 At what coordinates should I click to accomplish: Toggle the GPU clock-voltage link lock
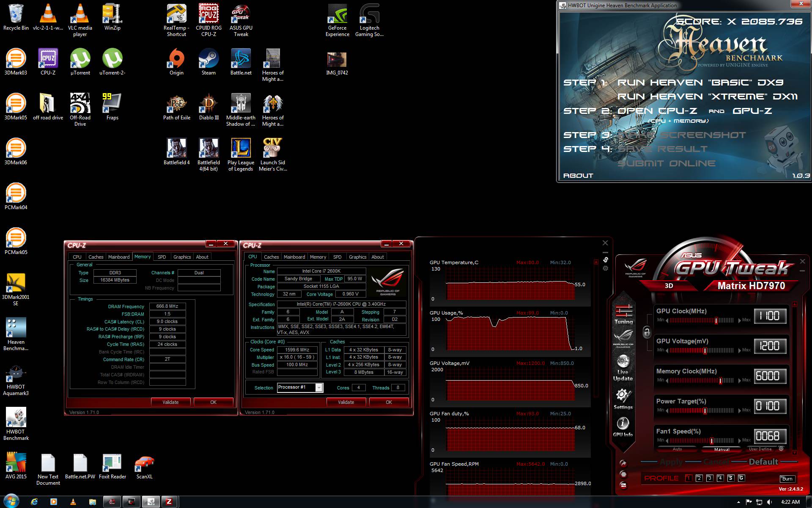point(647,332)
